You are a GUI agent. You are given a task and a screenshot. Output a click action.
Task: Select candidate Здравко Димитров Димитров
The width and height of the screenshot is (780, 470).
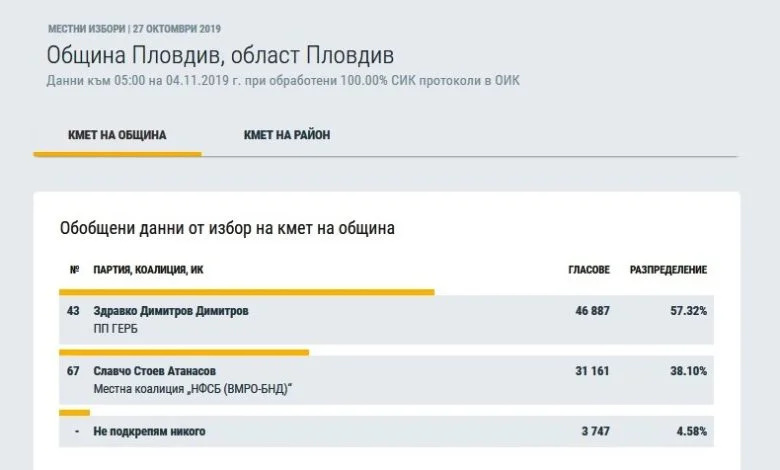[x=171, y=311]
